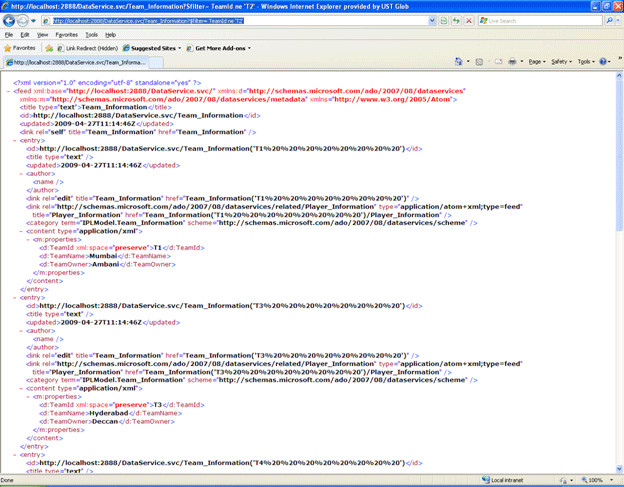The image size is (624, 487).
Task: Click Local intranet zone in status bar
Action: point(502,480)
